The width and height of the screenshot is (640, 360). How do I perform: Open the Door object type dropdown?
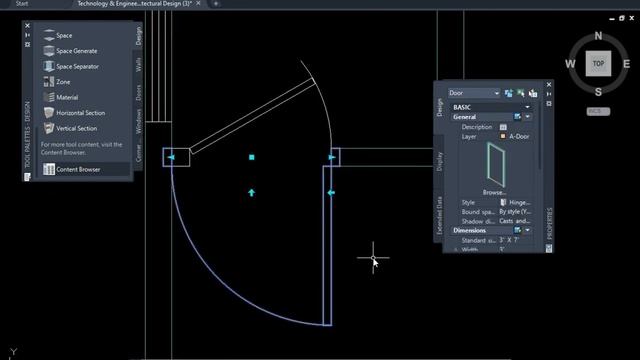click(474, 93)
